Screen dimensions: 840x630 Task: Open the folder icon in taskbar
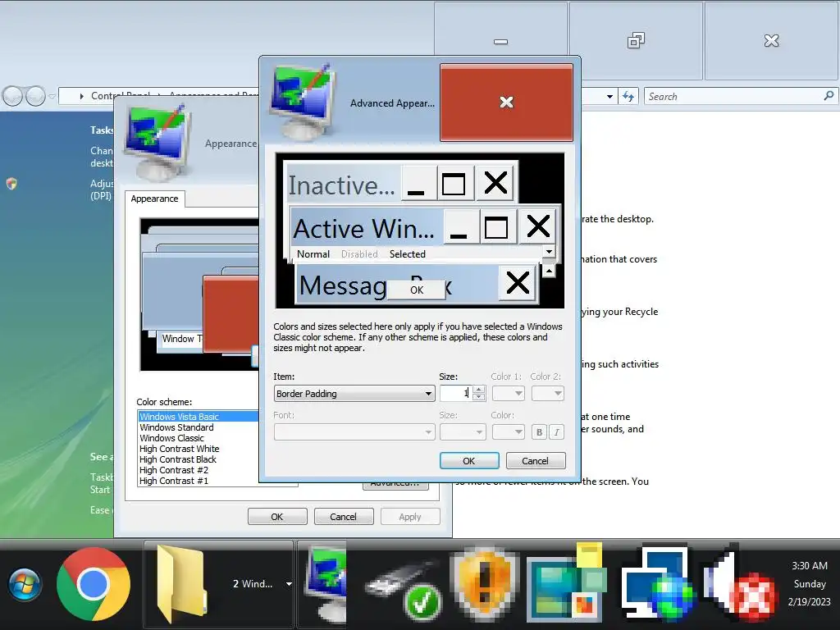pos(181,584)
